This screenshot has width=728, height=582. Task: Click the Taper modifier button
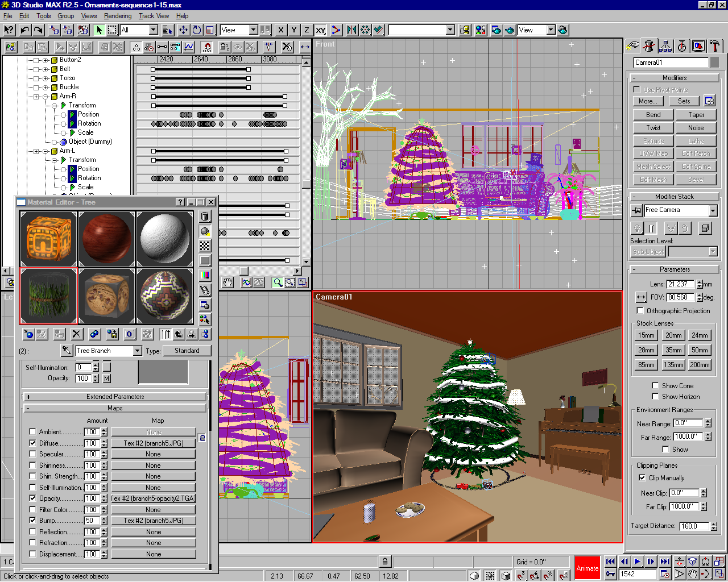pyautogui.click(x=696, y=115)
